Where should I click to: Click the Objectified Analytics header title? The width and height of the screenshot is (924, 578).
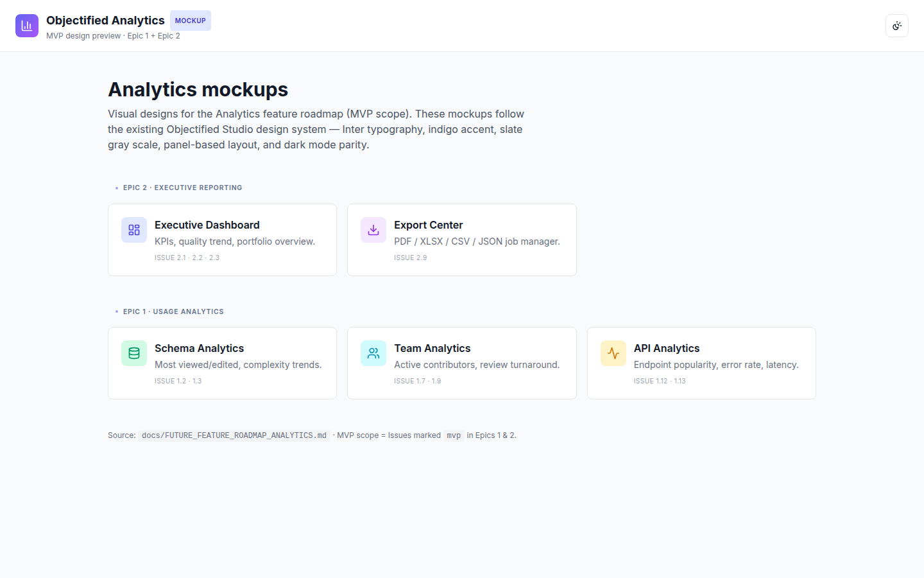pos(105,21)
